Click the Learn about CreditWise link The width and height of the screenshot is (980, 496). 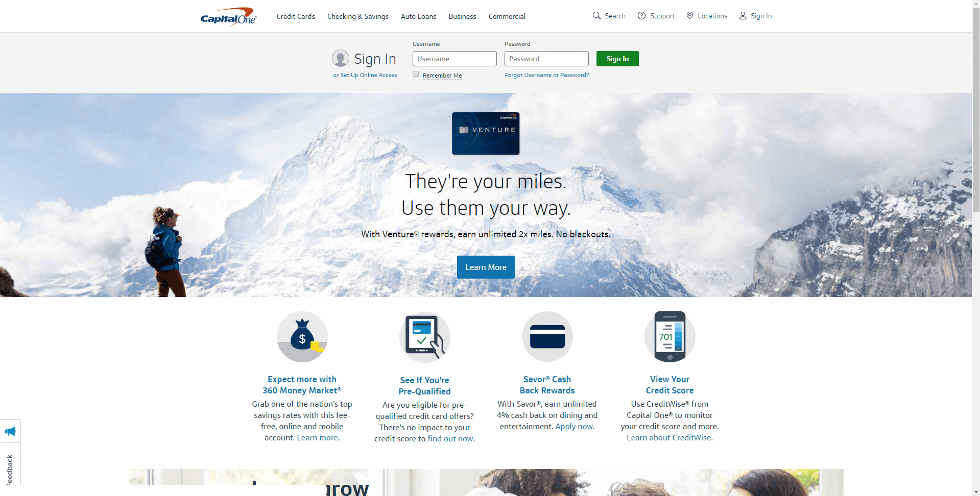(670, 438)
